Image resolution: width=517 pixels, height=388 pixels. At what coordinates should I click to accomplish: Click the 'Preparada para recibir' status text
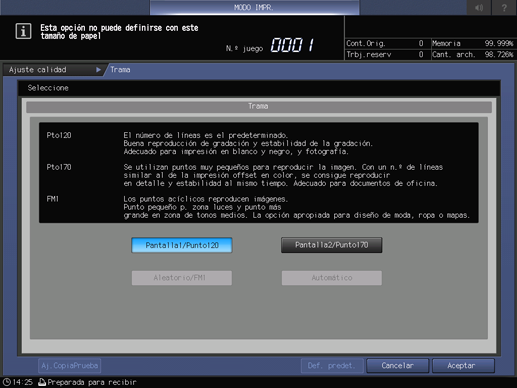click(92, 382)
